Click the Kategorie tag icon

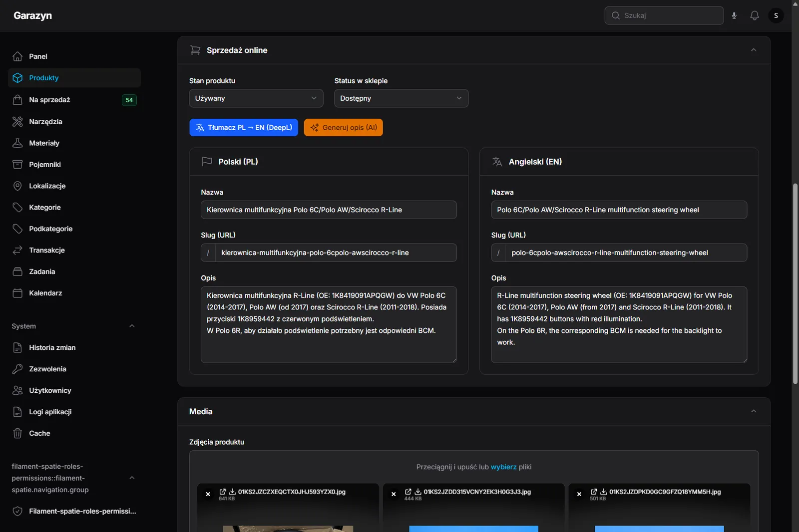click(x=17, y=208)
